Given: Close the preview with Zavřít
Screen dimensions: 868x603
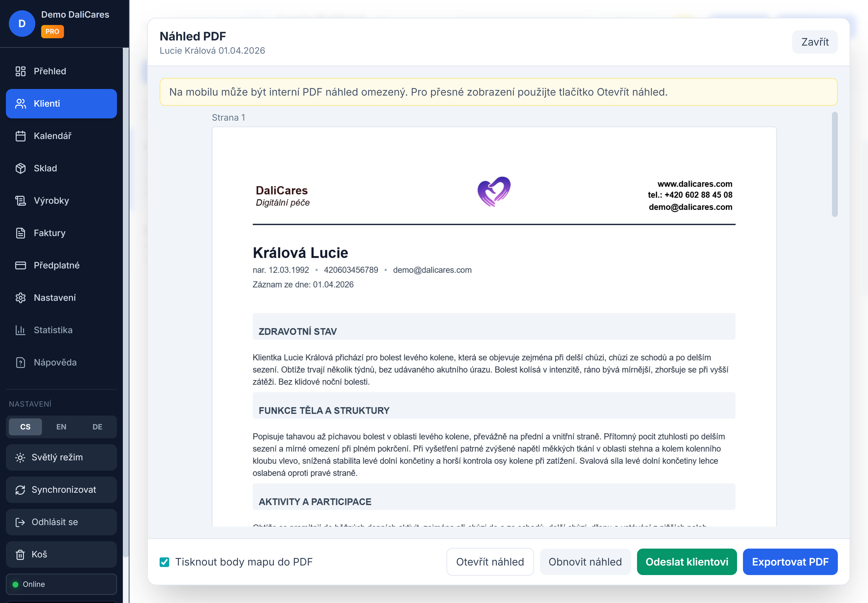Looking at the screenshot, I should point(815,42).
